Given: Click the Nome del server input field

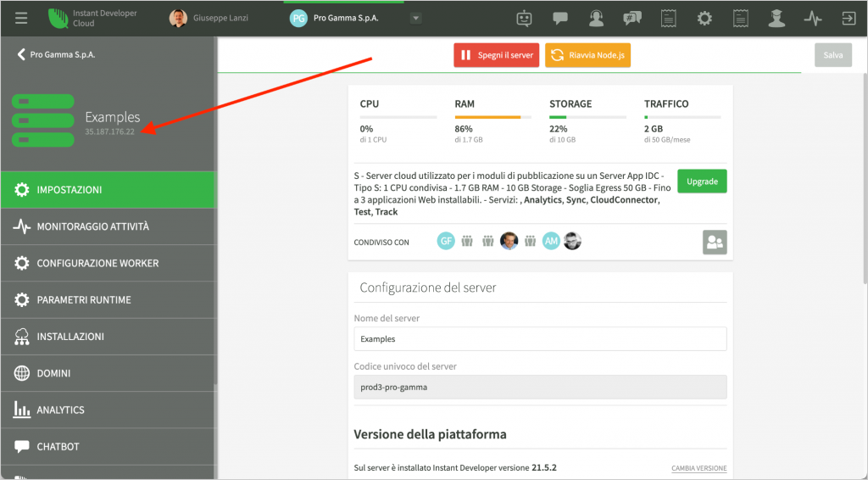Looking at the screenshot, I should coord(540,339).
